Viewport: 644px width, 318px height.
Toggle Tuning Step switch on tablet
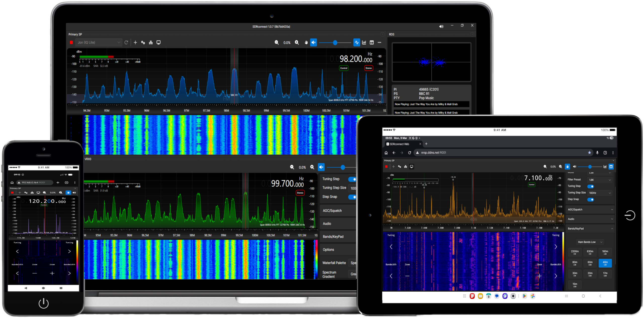[591, 186]
